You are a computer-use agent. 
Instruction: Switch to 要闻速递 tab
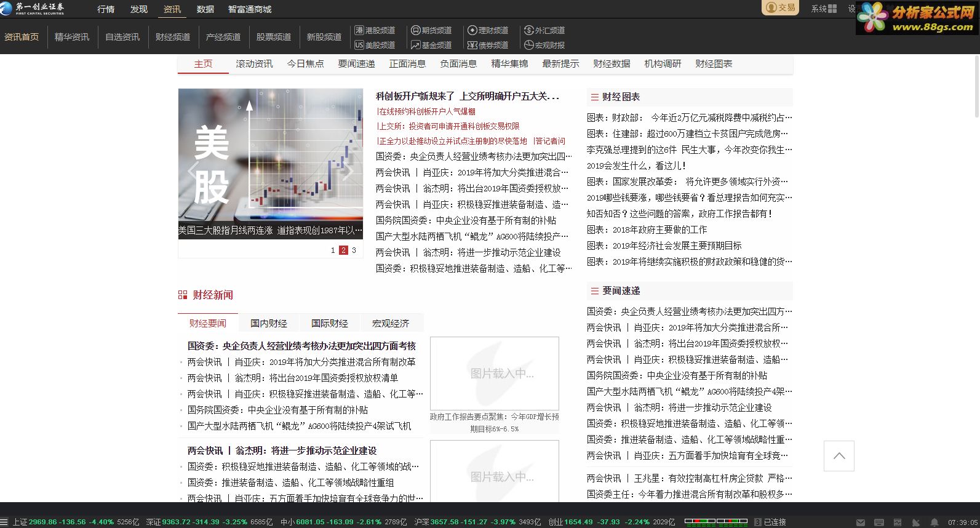tap(356, 64)
